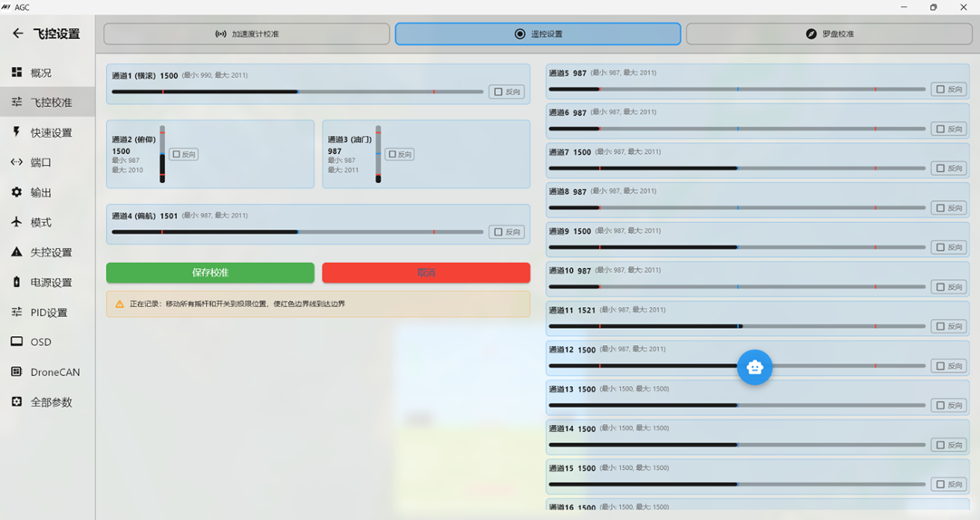
Task: Click the 快速设置 lightning icon
Action: coord(16,132)
